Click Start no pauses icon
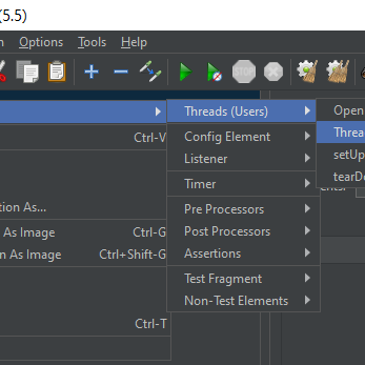The height and width of the screenshot is (365, 365). (214, 72)
